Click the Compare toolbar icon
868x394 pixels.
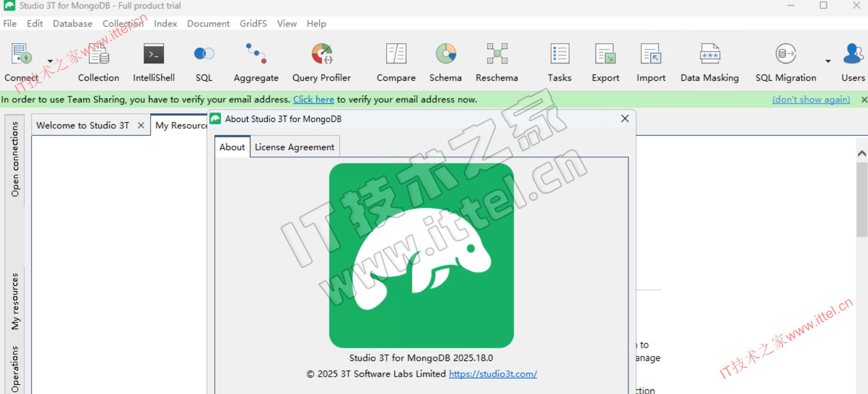tap(396, 55)
